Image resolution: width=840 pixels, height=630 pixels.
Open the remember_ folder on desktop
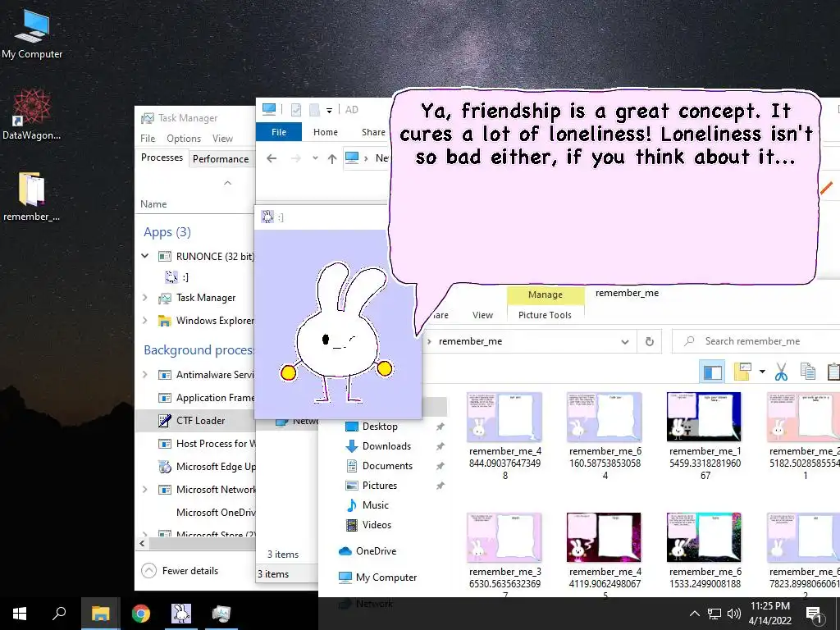(32, 196)
